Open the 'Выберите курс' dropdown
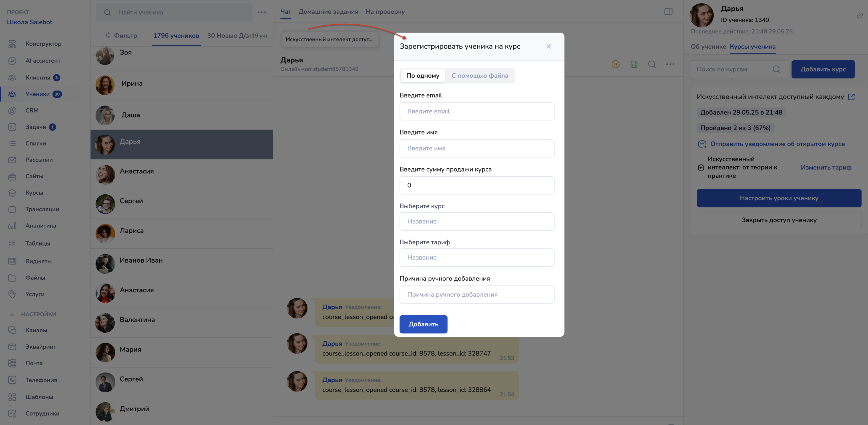 tap(477, 221)
